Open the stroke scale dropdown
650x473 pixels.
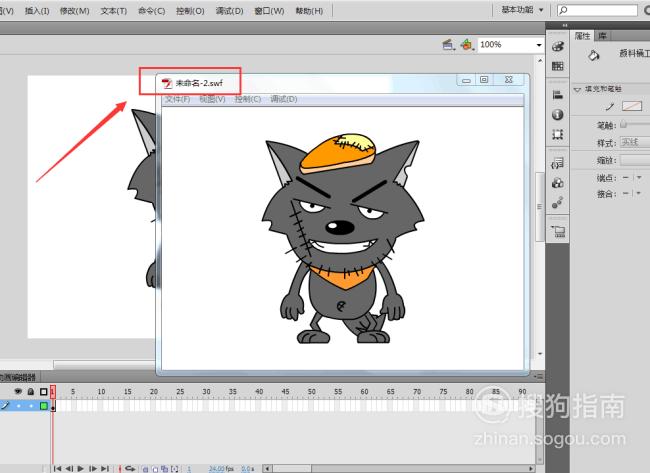coord(635,160)
